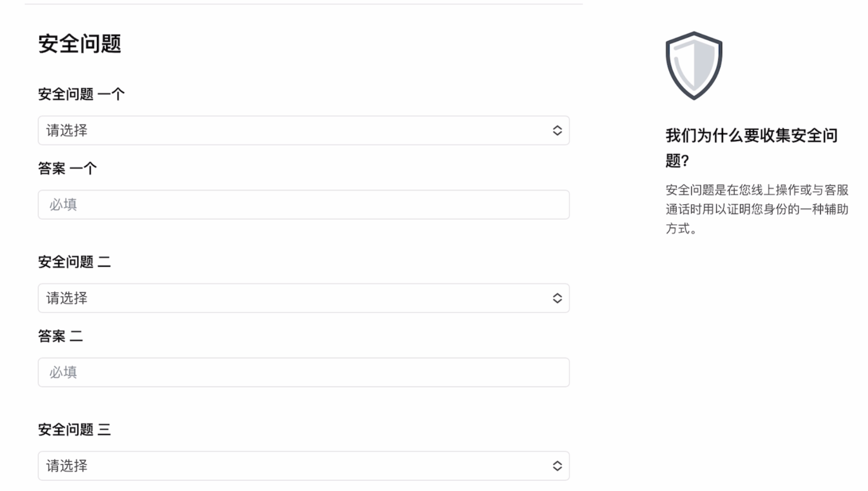
Task: Click the 答案 二 field label
Action: pyautogui.click(x=60, y=336)
